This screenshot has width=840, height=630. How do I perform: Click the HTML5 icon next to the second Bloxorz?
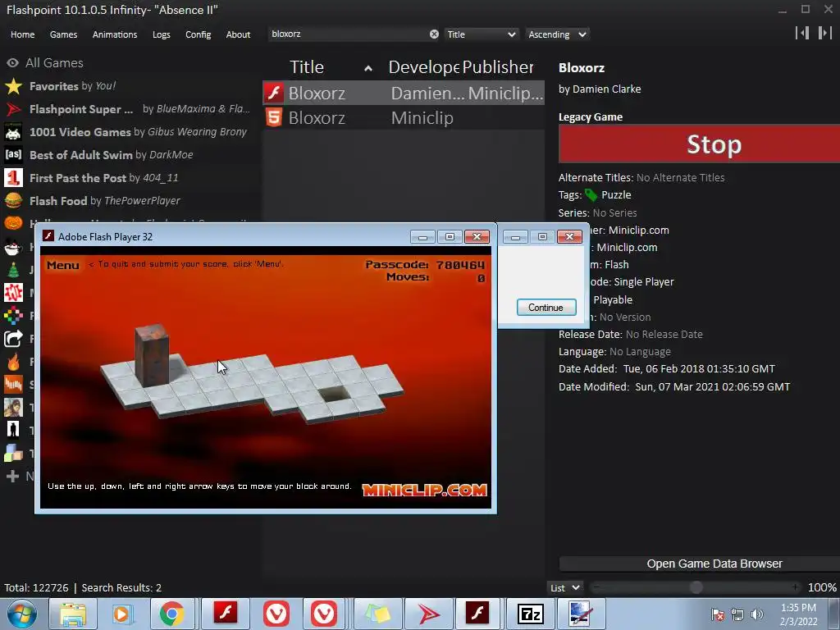pos(274,117)
